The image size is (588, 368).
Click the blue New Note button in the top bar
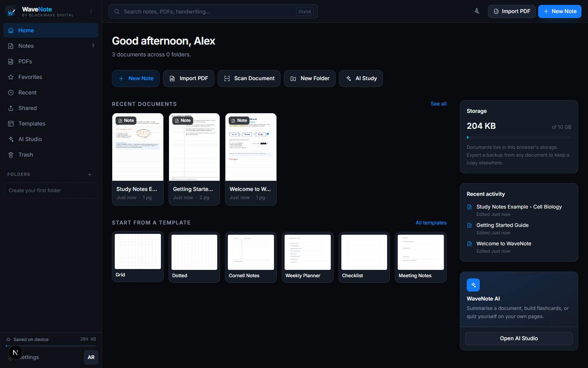pyautogui.click(x=560, y=11)
